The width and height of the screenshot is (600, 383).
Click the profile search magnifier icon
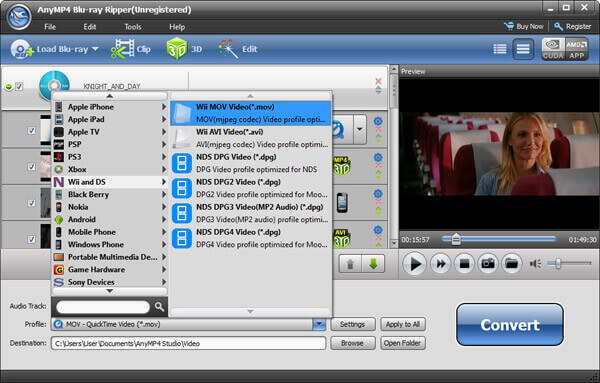click(x=160, y=306)
